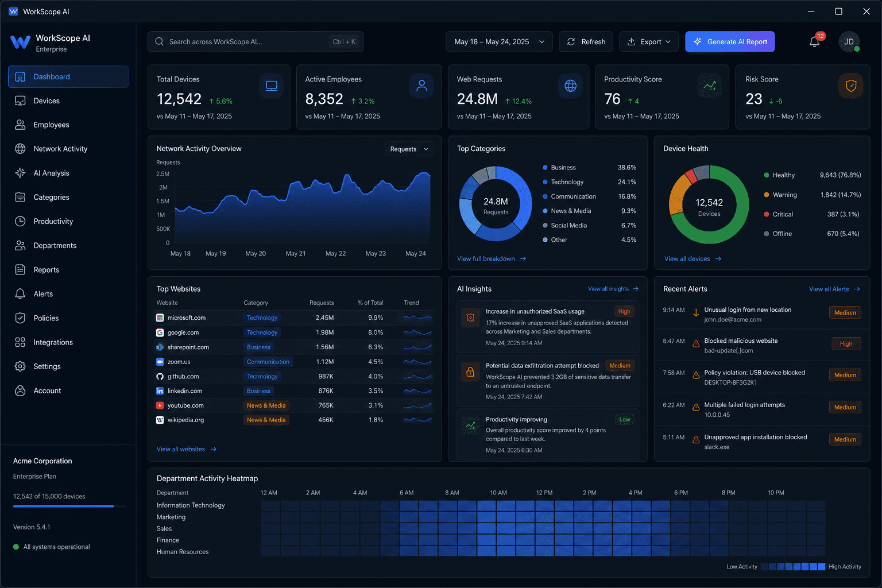The image size is (882, 588).
Task: Open the Requests chart metric dropdown
Action: [409, 149]
